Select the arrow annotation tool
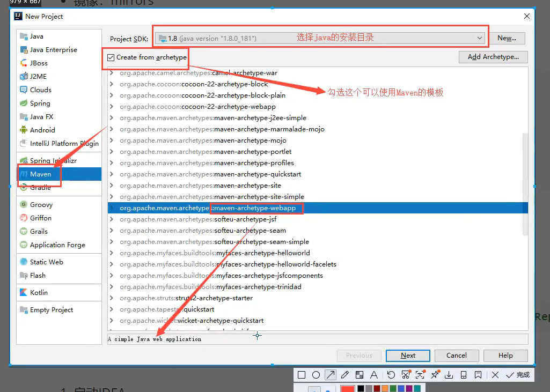 (x=331, y=375)
